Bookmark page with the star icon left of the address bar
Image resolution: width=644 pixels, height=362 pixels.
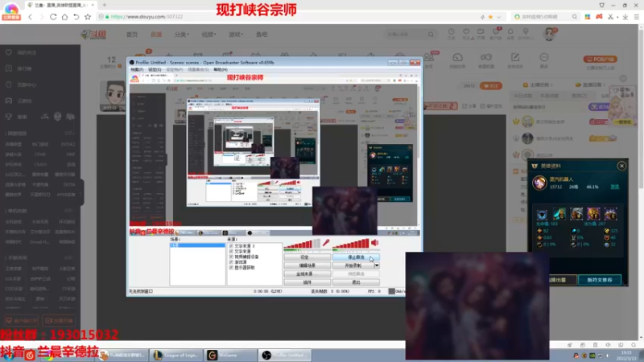88,17
